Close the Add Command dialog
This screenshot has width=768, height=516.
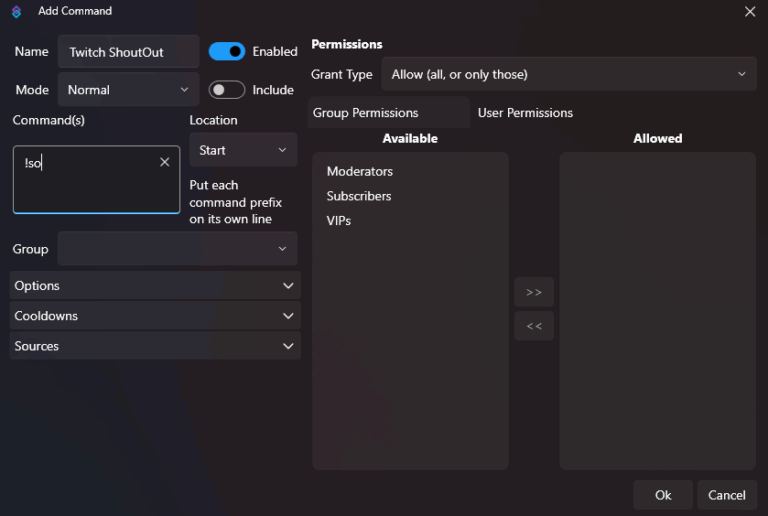[x=749, y=11]
